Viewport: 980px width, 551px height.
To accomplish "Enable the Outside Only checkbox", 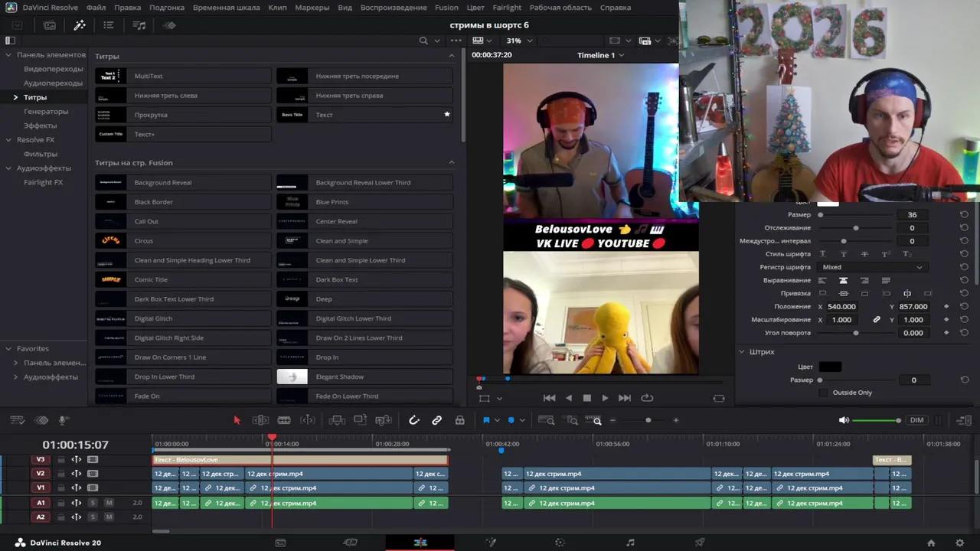I will point(823,393).
